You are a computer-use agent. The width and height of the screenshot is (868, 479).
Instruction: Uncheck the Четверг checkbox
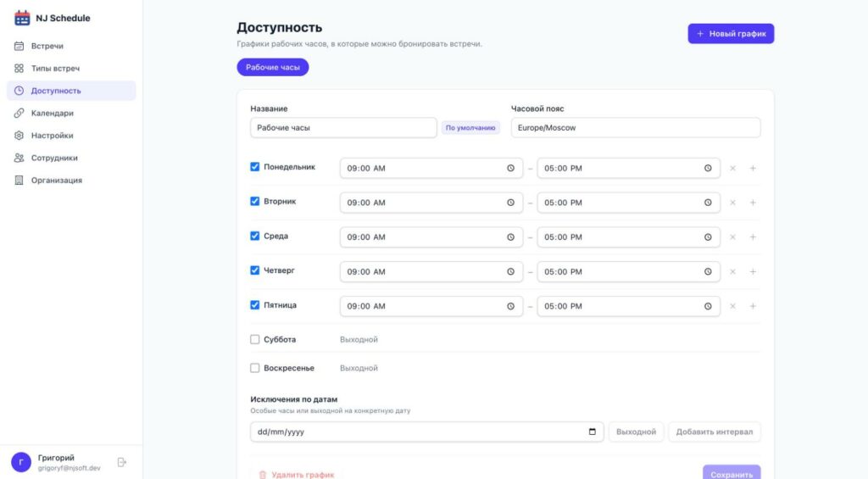pos(254,270)
